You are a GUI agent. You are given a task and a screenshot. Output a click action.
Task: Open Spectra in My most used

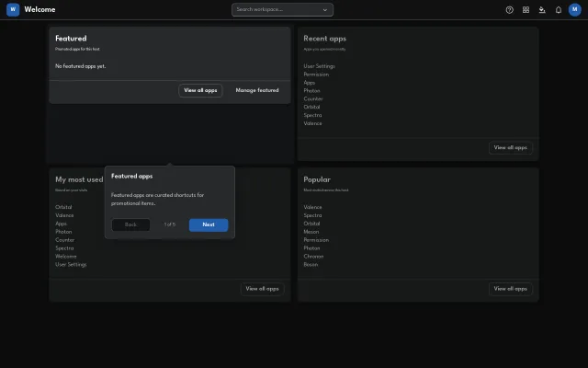pyautogui.click(x=64, y=248)
